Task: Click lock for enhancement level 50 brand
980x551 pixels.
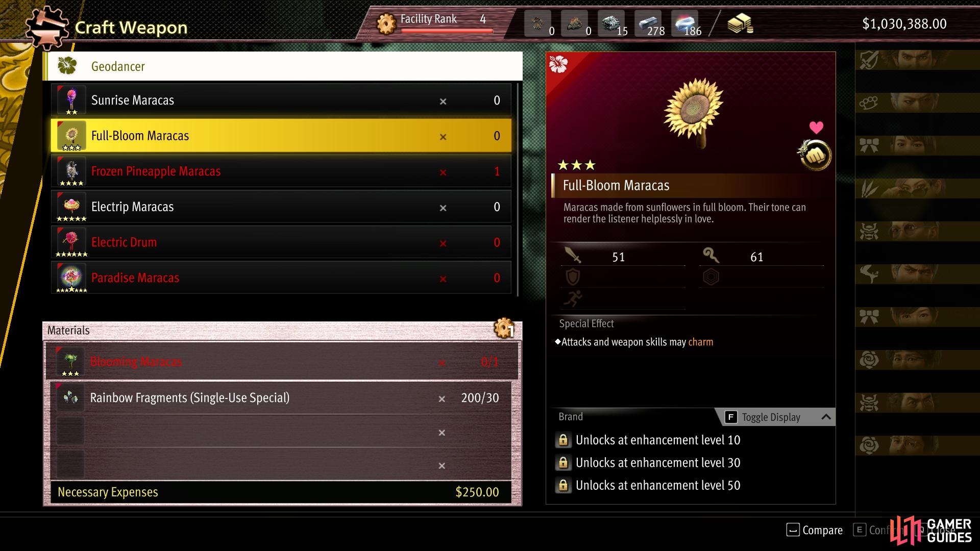Action: [563, 485]
